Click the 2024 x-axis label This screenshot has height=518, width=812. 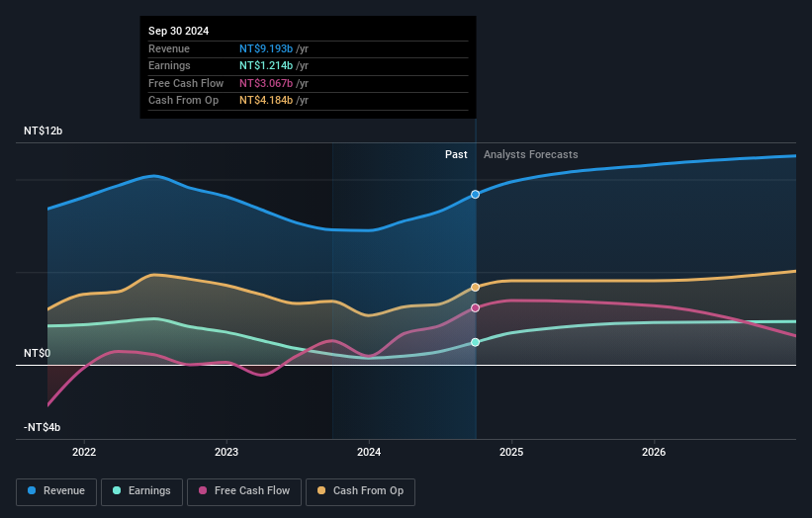(x=369, y=453)
